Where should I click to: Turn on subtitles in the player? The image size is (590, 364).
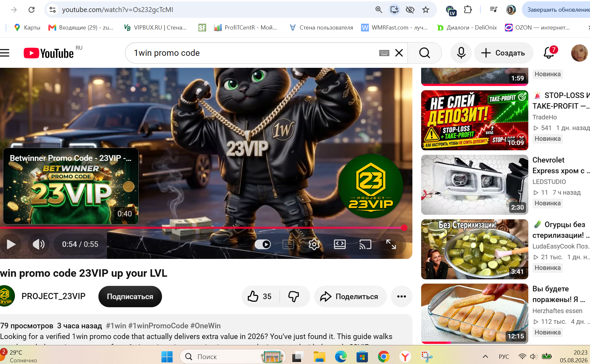(288, 244)
